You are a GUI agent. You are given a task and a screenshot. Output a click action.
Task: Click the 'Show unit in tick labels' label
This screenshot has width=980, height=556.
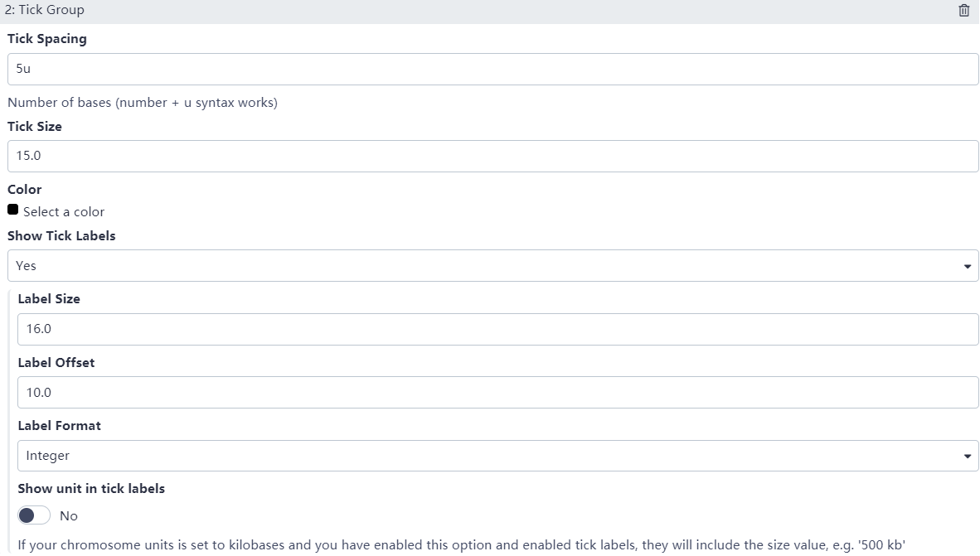click(x=91, y=489)
